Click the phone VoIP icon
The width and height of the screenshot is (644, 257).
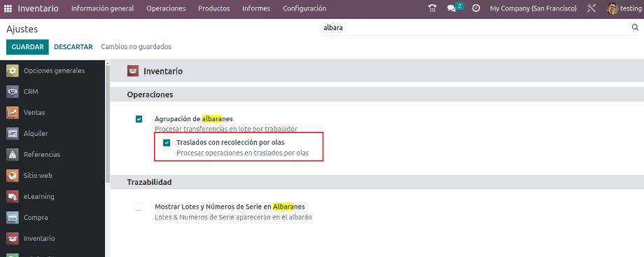point(432,8)
